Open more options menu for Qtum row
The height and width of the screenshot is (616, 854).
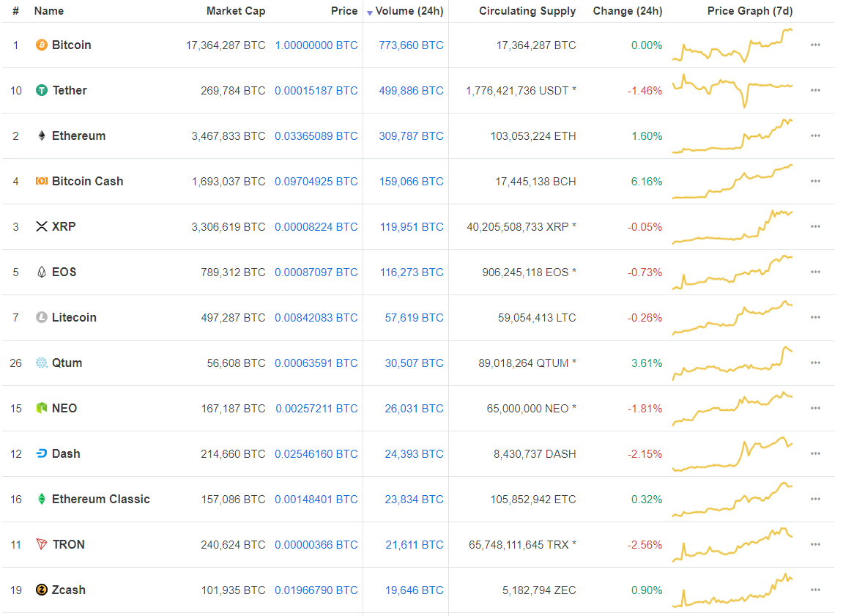[x=814, y=363]
